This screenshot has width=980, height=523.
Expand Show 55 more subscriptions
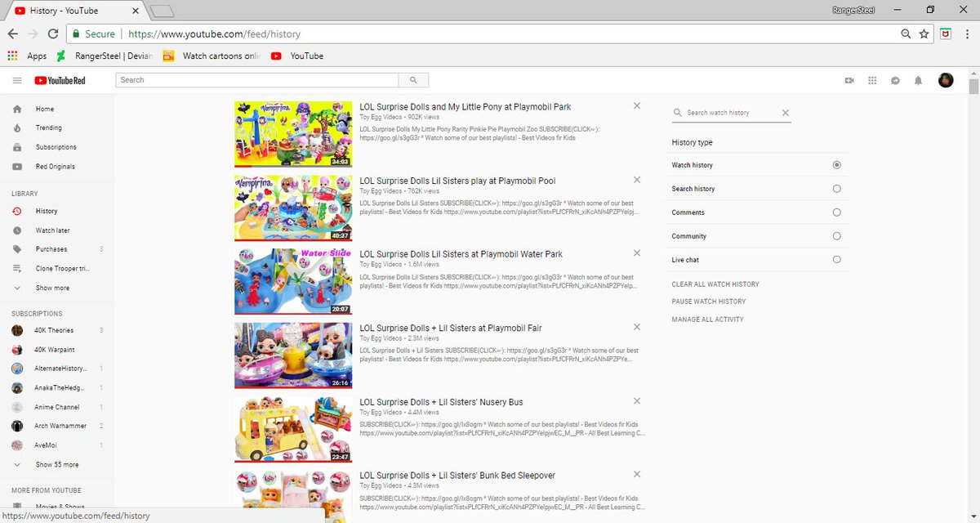tap(57, 464)
